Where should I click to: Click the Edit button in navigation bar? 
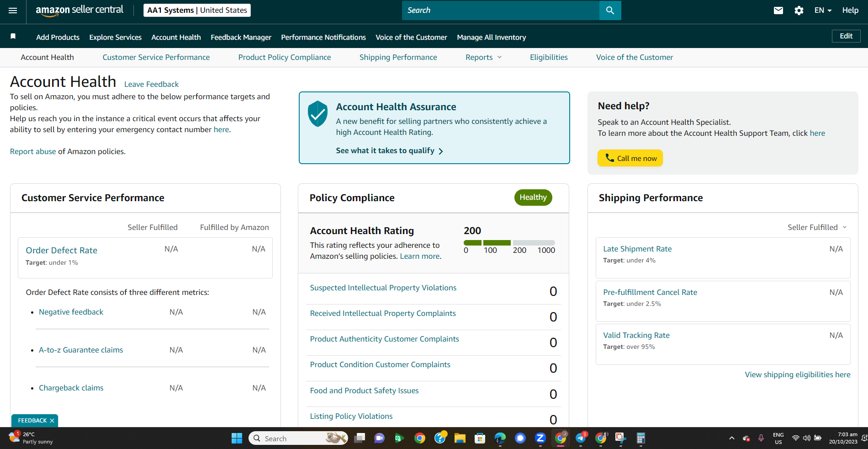click(x=846, y=36)
